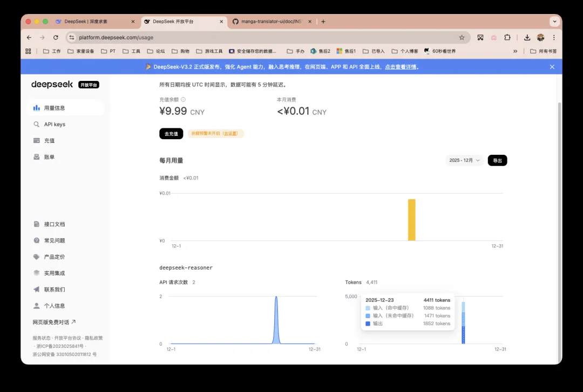Viewport: 583px width, 392px height.
Task: Open 个人信息 profile sidebar item
Action: [x=54, y=306]
